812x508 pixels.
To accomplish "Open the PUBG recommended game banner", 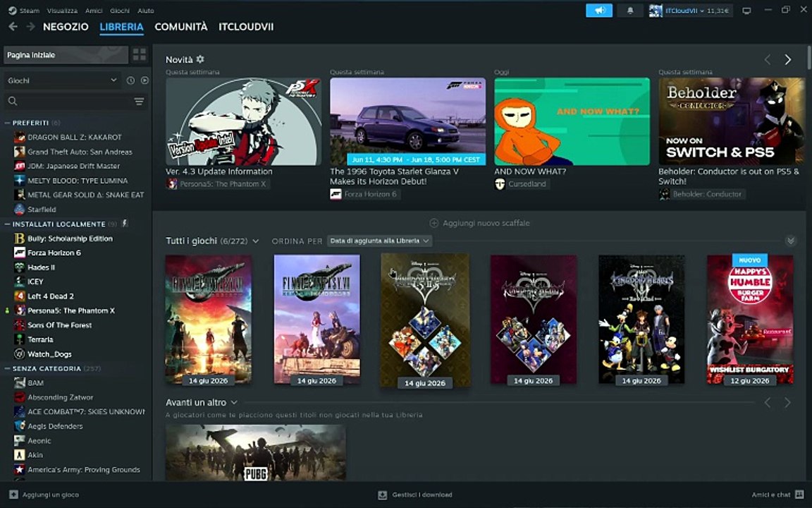I will pos(255,452).
